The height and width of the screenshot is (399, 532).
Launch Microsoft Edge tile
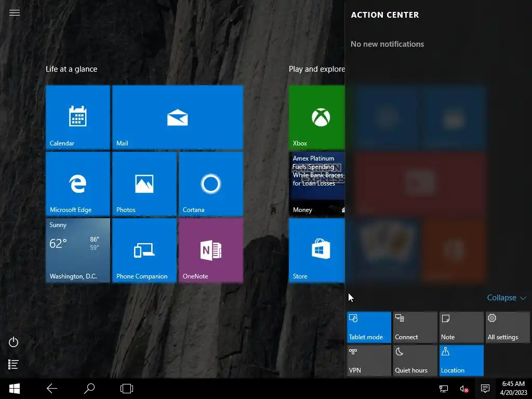click(x=78, y=183)
